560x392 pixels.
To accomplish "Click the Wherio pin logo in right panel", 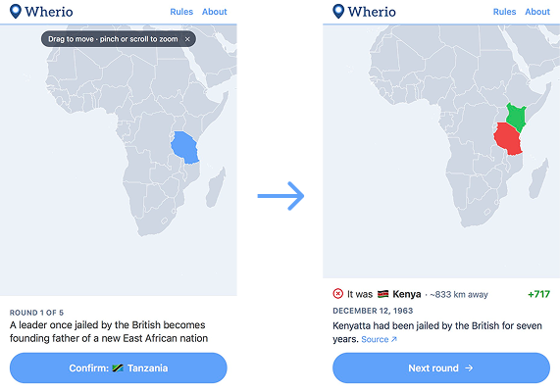I will [338, 11].
